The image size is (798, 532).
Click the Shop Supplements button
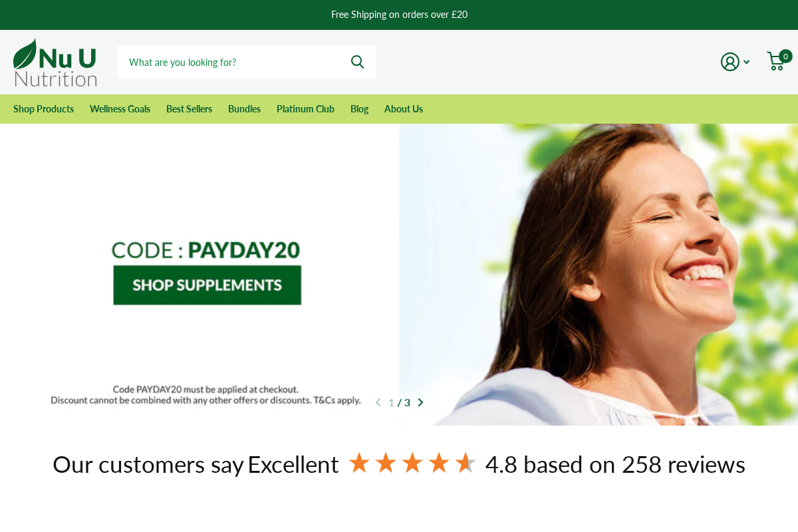[x=207, y=285]
